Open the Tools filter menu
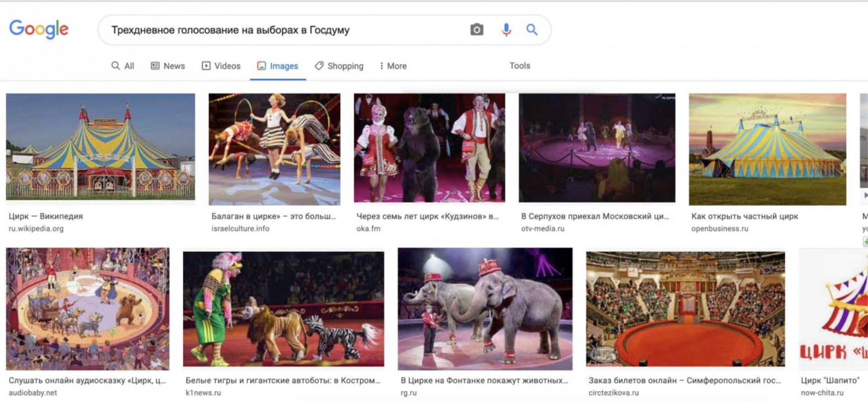Image resolution: width=868 pixels, height=401 pixels. 520,66
